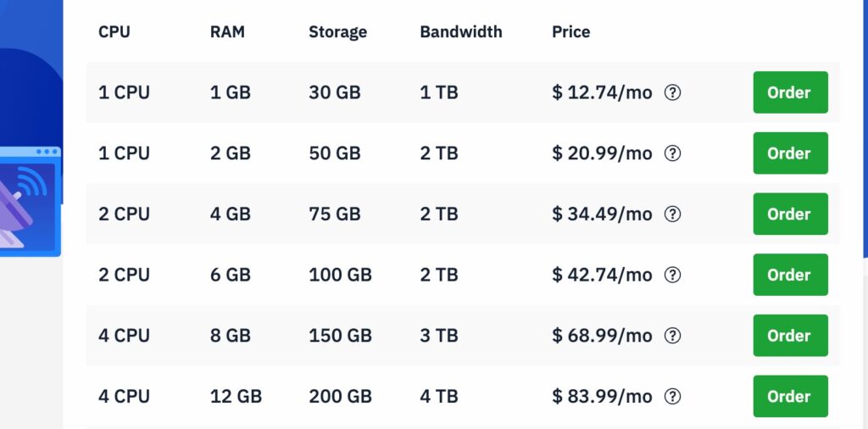Click help icon beside $12.74/mo price
Image resolution: width=868 pixels, height=429 pixels.
pos(672,92)
